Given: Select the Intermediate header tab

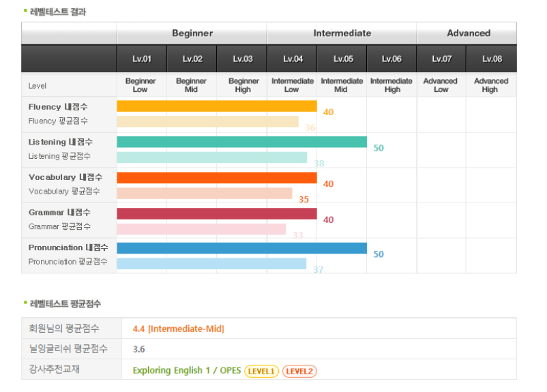Looking at the screenshot, I should point(342,33).
